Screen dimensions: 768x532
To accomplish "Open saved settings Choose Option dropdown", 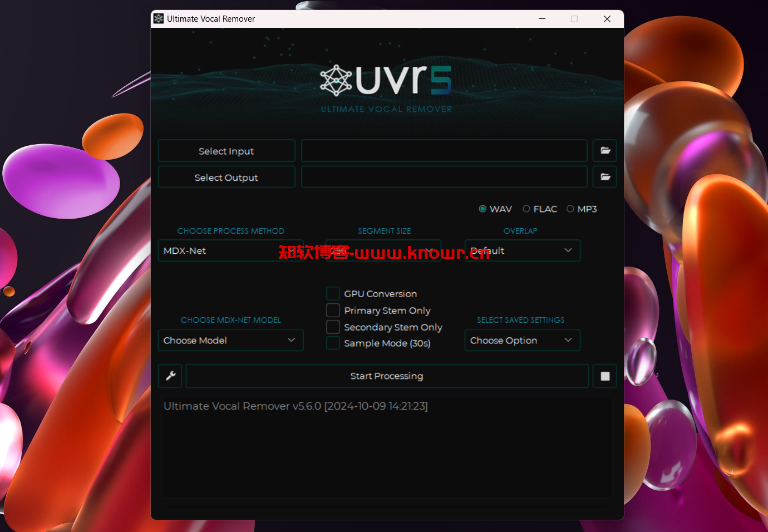I will pos(523,340).
